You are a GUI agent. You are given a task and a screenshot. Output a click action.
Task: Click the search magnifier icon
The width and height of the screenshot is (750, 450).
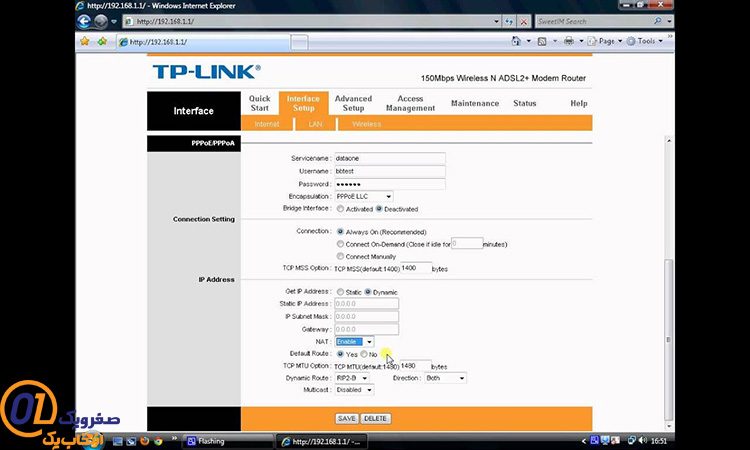658,21
